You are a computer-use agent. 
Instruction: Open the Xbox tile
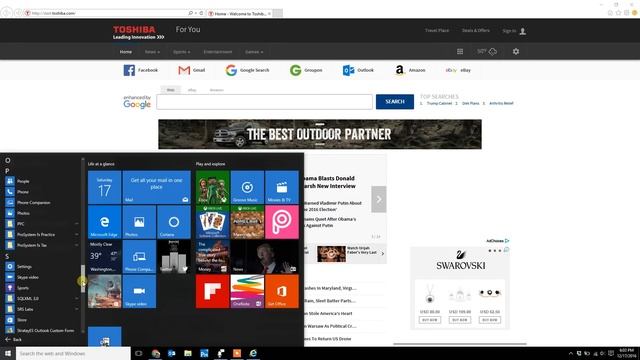pos(212,187)
